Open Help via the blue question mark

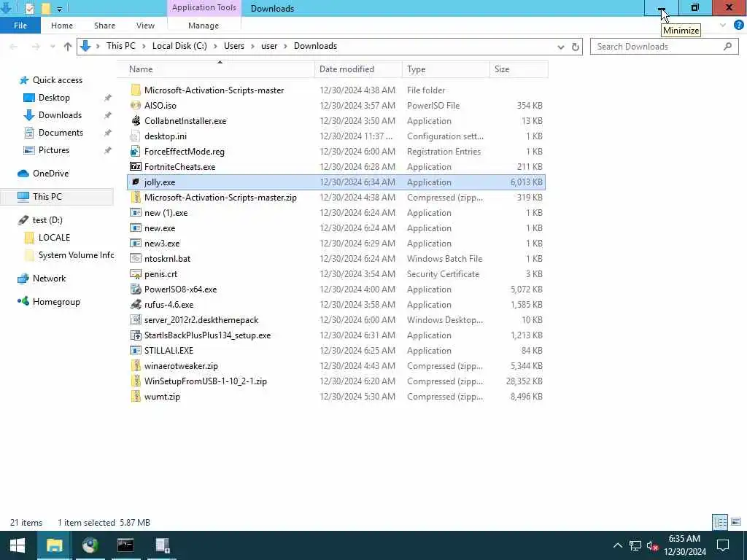point(738,26)
